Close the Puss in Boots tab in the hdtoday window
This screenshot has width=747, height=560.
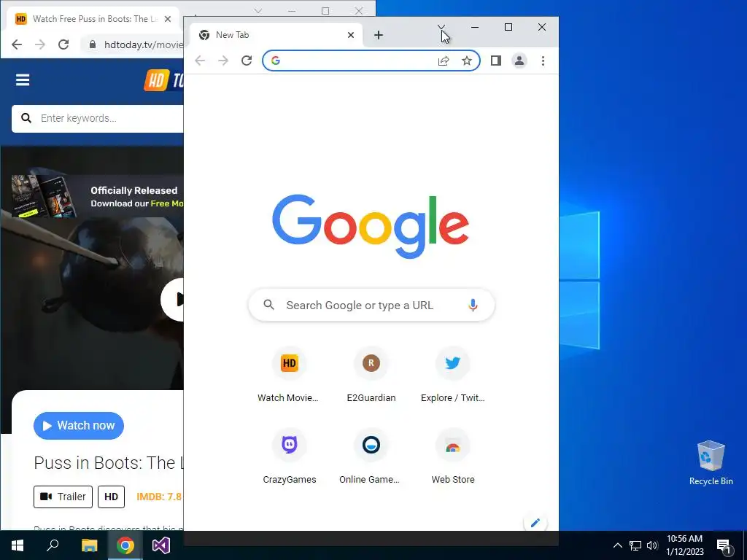click(x=168, y=19)
